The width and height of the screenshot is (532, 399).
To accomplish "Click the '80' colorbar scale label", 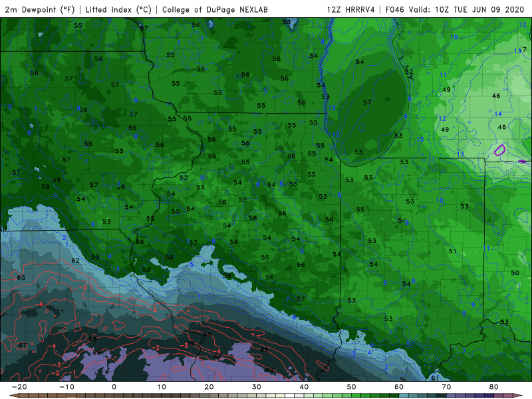I will point(494,387).
